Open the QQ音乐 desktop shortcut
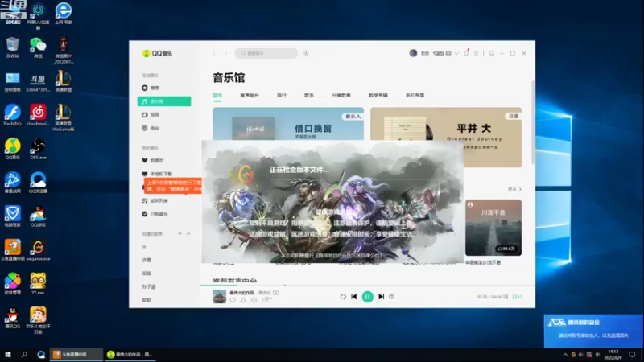The height and width of the screenshot is (362, 644). 13,150
